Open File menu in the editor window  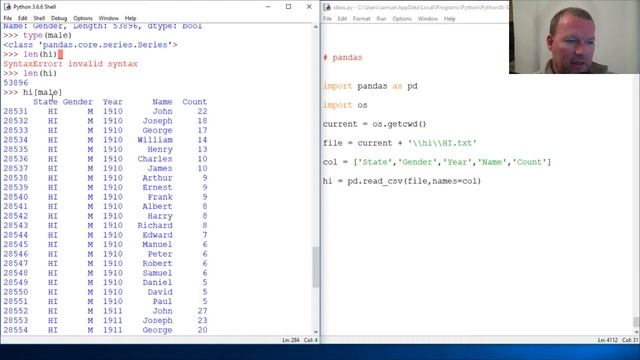point(327,19)
